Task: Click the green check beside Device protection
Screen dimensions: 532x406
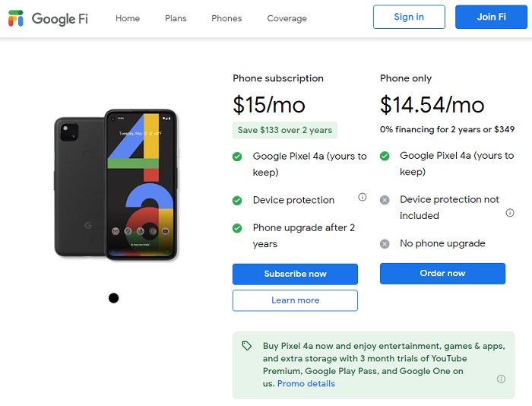Action: tap(237, 201)
